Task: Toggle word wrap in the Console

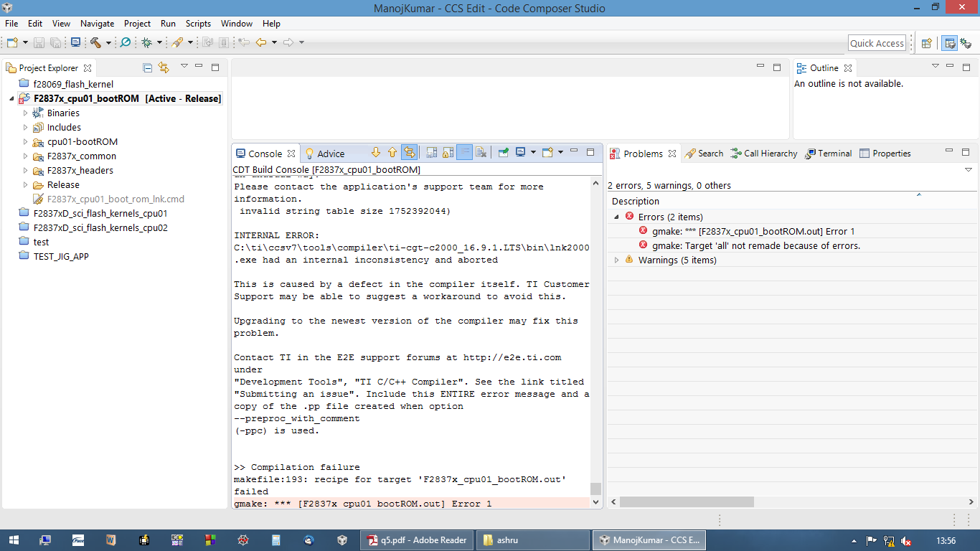Action: coord(464,152)
